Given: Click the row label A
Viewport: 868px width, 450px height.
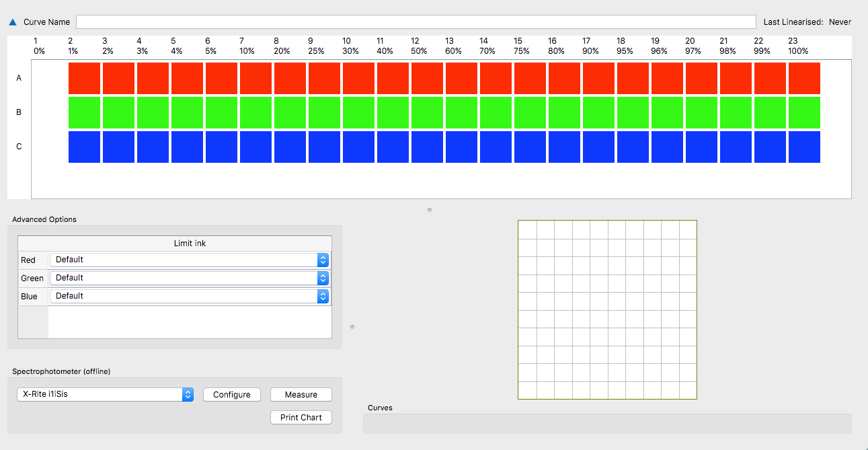Looking at the screenshot, I should 18,78.
